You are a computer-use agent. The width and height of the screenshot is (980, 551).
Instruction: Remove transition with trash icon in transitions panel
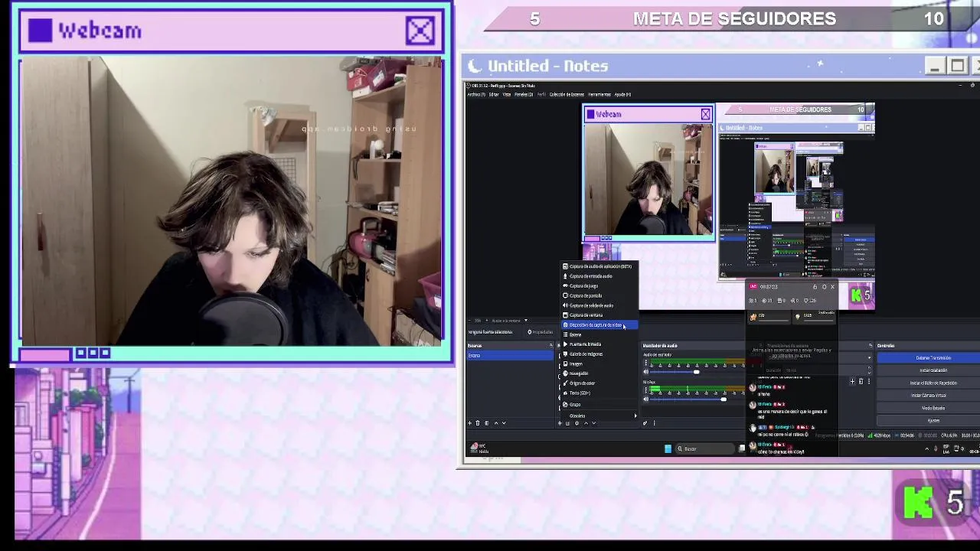[x=861, y=381]
